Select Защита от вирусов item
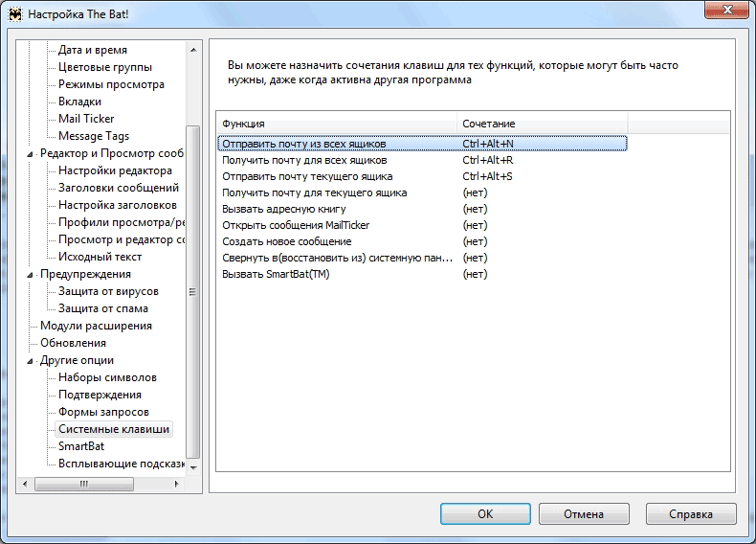This screenshot has width=756, height=544. [108, 291]
